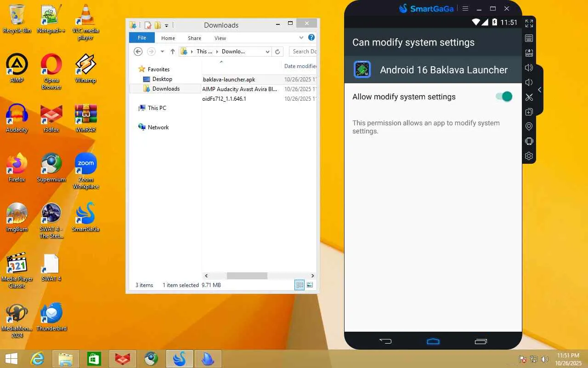
Task: Open the SmartGaGa keyboard mapping tool
Action: click(x=529, y=38)
